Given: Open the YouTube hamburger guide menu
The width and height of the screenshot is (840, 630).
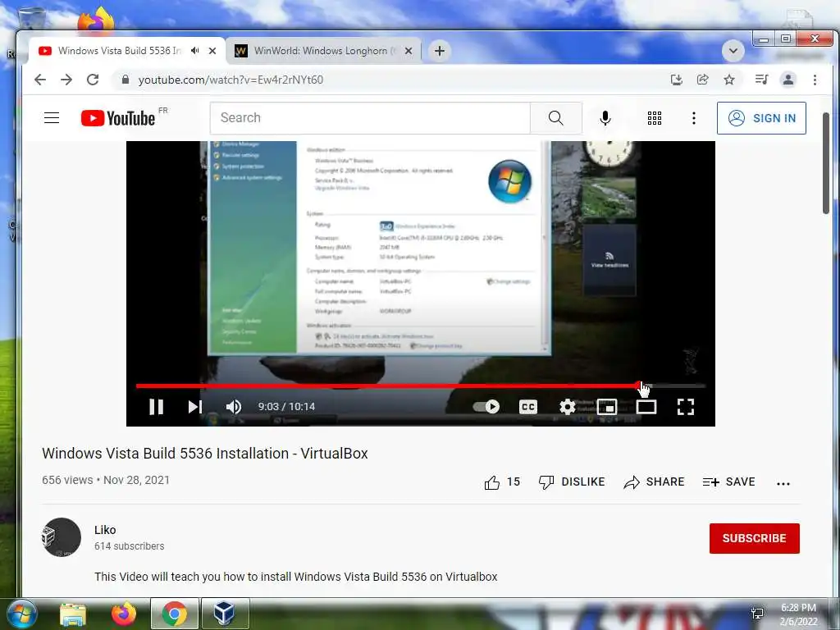Looking at the screenshot, I should (x=52, y=118).
